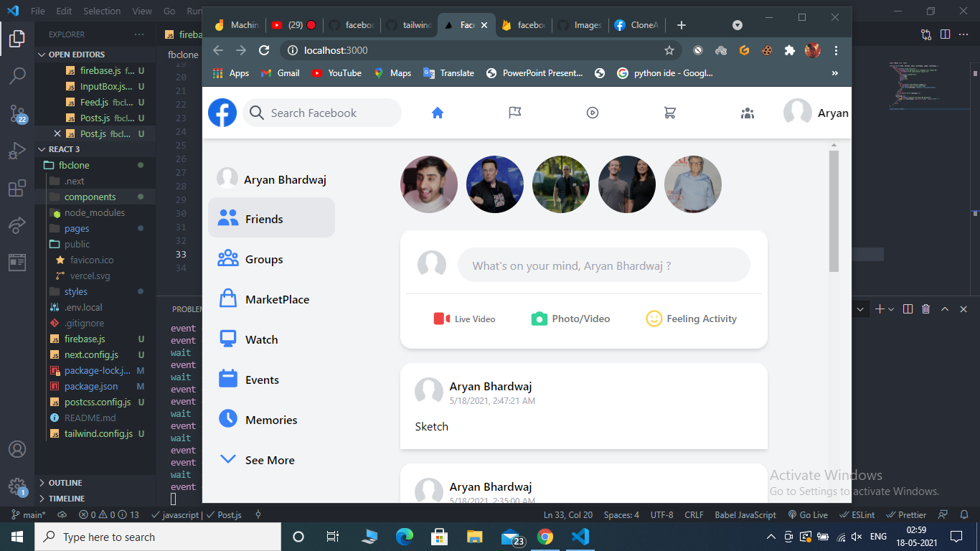The height and width of the screenshot is (551, 980).
Task: Collapse the OPEN EDITORS section
Action: coord(95,55)
